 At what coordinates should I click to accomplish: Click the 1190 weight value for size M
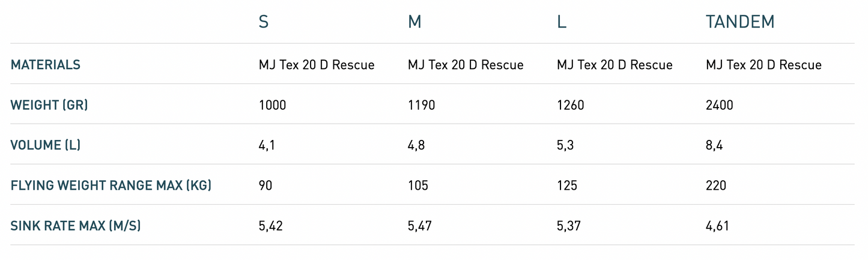(x=422, y=105)
